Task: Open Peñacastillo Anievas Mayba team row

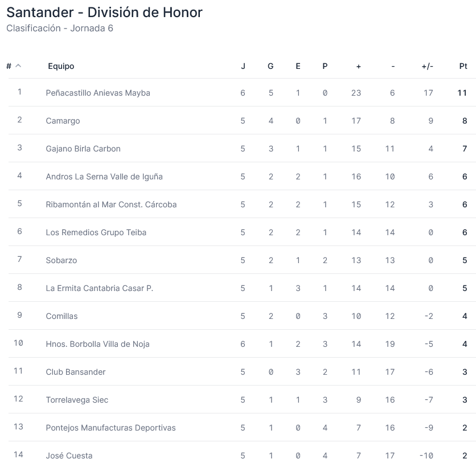Action: 98,93
